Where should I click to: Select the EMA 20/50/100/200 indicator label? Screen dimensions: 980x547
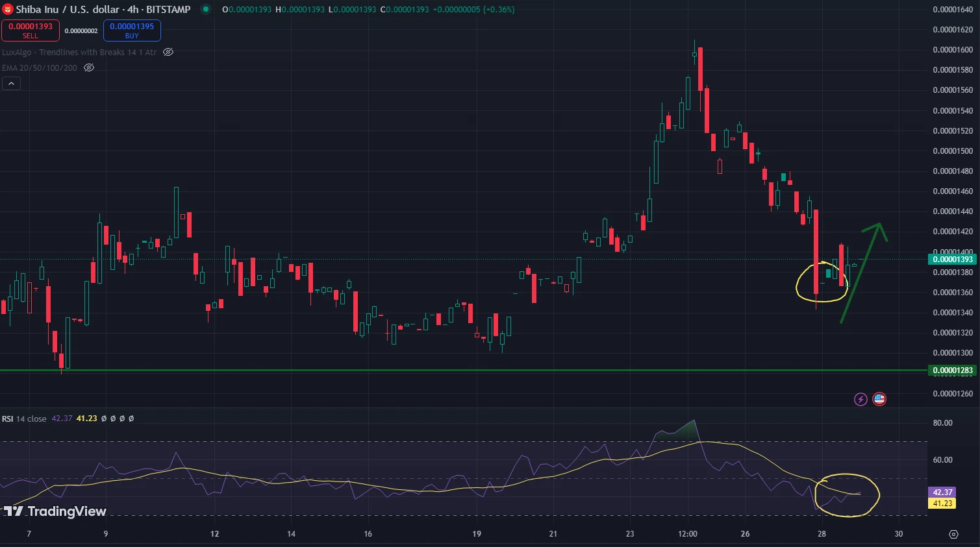pos(40,67)
